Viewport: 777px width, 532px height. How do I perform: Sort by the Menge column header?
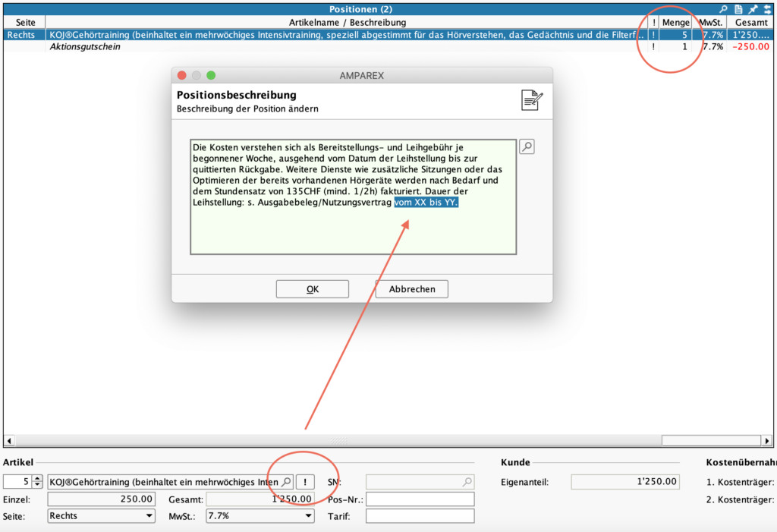pyautogui.click(x=675, y=23)
